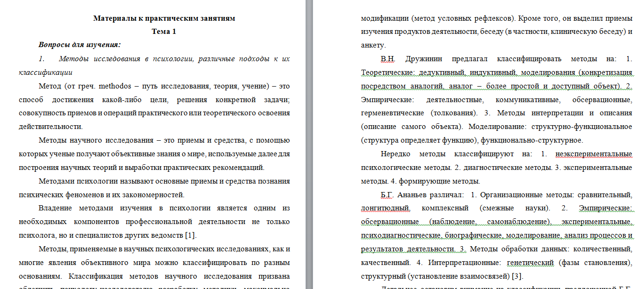
Task: Click the word 'Нередко' starting a paragraph
Action: (x=395, y=154)
